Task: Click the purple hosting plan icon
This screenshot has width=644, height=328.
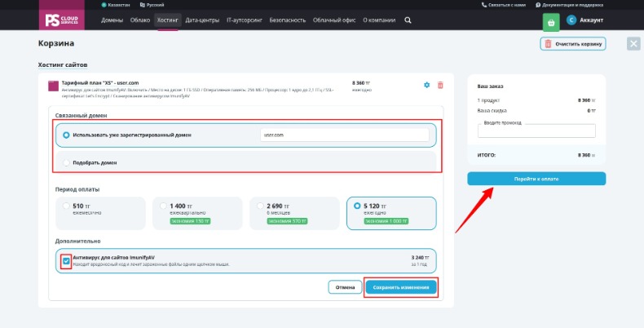Action: click(53, 86)
